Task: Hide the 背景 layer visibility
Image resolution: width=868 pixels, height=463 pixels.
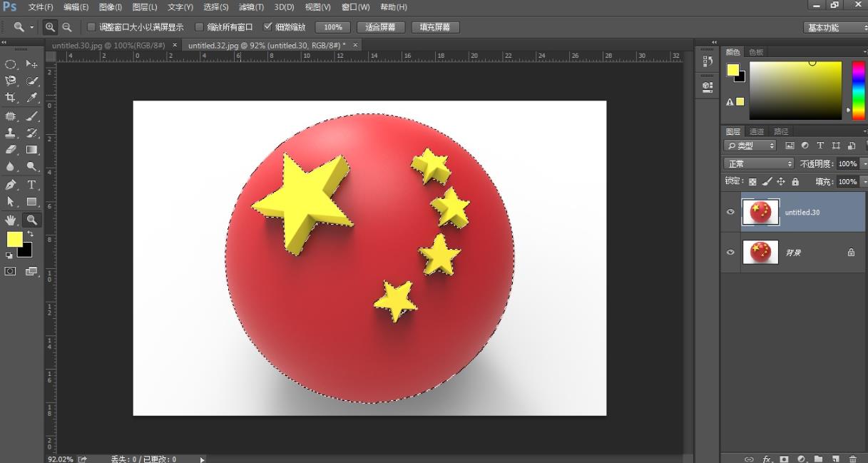Action: tap(730, 252)
